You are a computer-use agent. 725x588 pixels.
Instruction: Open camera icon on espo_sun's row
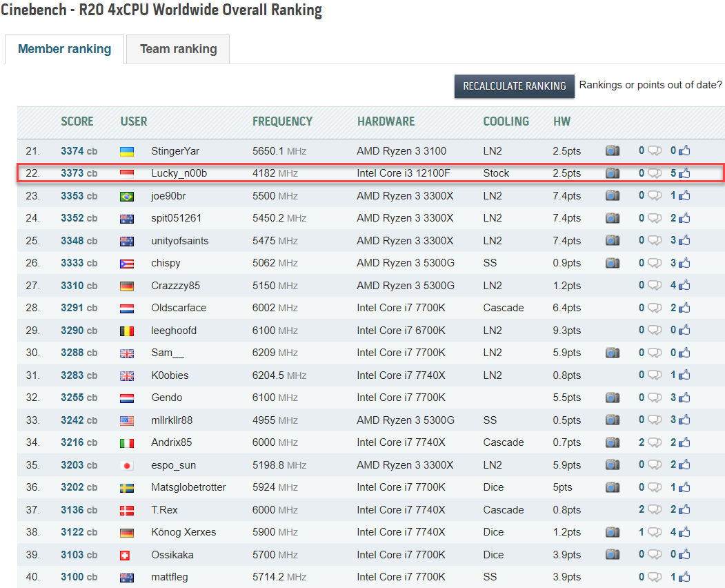tap(612, 464)
